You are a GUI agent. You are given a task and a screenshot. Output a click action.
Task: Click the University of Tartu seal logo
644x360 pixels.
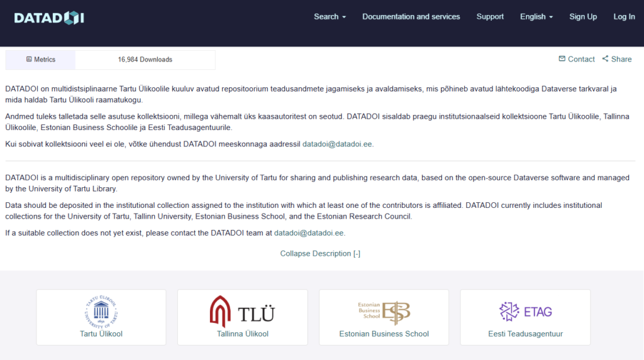click(x=101, y=312)
